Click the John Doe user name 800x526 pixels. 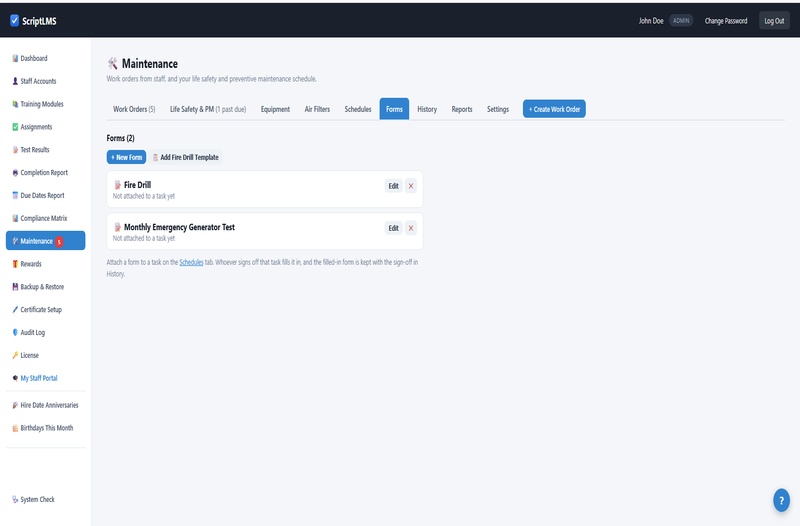click(x=651, y=21)
